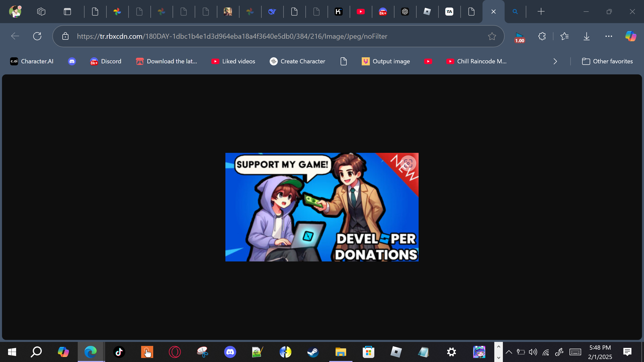Expand hidden favorites bar overflow chevron
644x362 pixels.
coord(555,61)
